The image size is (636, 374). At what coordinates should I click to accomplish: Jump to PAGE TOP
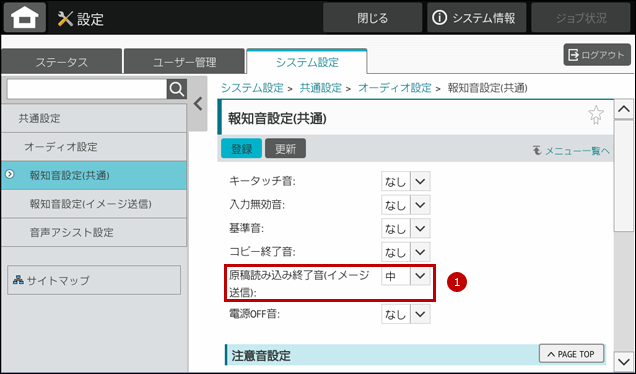point(571,354)
